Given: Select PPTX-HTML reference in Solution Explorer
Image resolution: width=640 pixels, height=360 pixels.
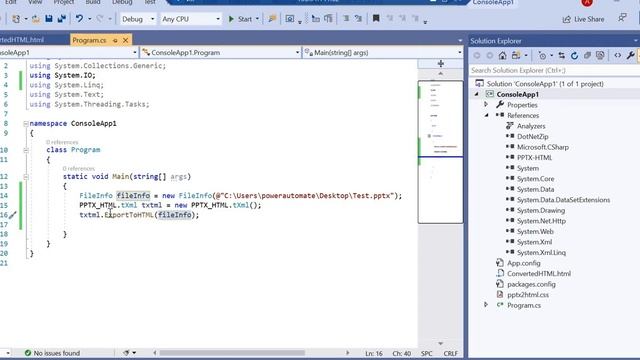Looking at the screenshot, I should tap(534, 158).
